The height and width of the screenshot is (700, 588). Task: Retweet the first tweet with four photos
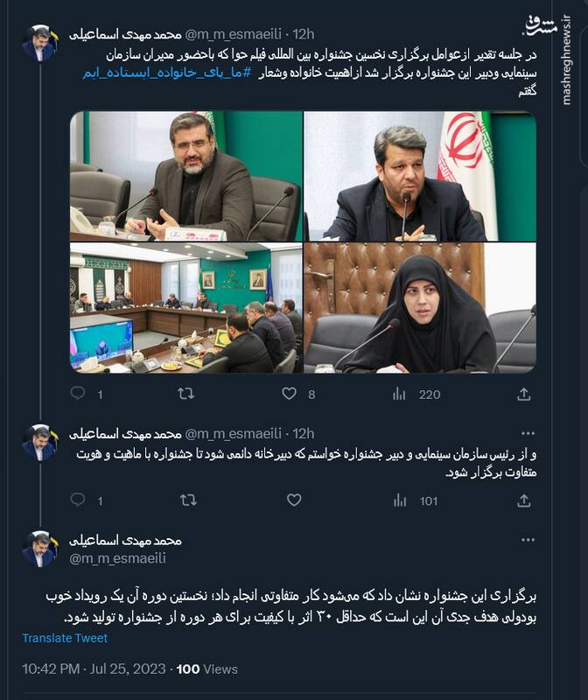coord(185,393)
